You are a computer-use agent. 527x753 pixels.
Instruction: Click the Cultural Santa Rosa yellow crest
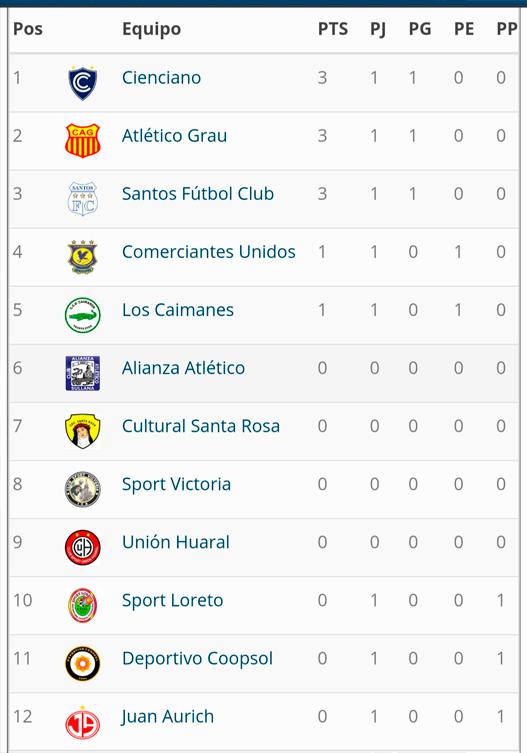point(83,431)
